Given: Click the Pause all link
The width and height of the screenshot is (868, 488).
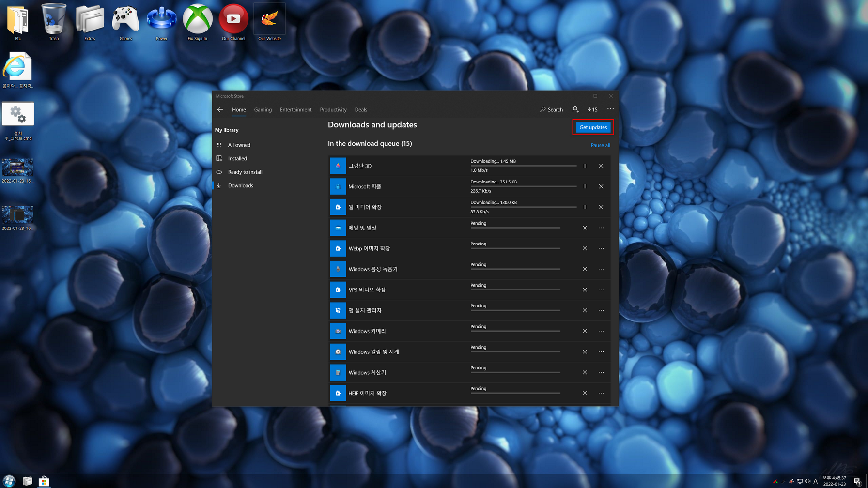Looking at the screenshot, I should [600, 145].
